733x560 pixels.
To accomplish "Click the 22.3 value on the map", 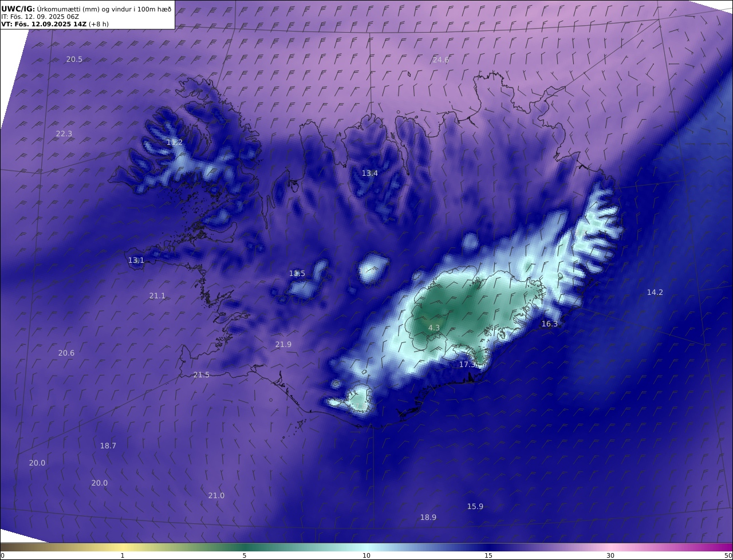I will point(64,134).
